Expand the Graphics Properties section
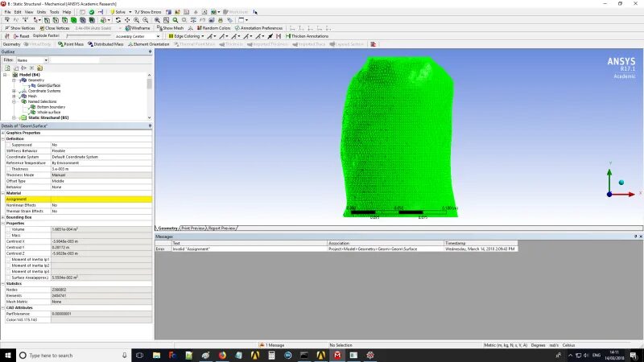The image size is (644, 362). click(x=3, y=133)
